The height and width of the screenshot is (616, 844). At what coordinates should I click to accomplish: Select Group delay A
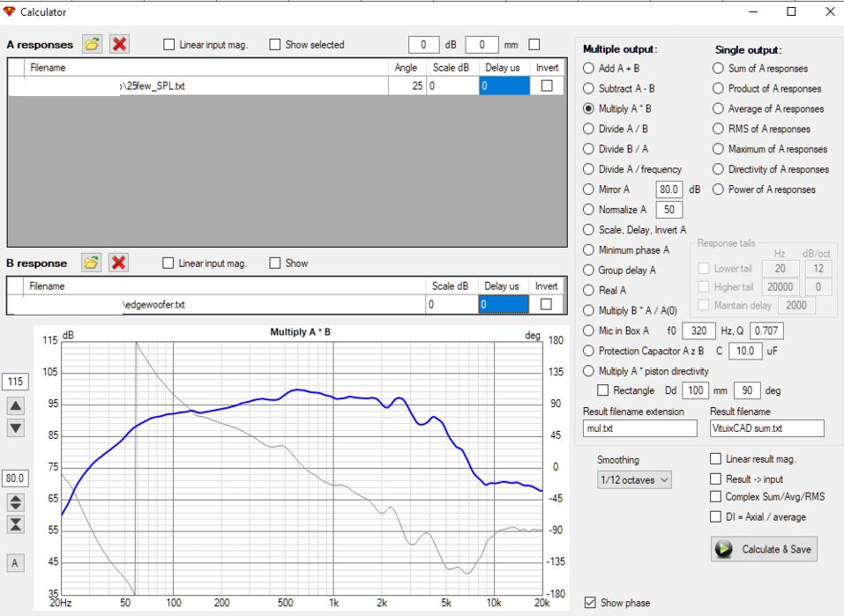(589, 270)
